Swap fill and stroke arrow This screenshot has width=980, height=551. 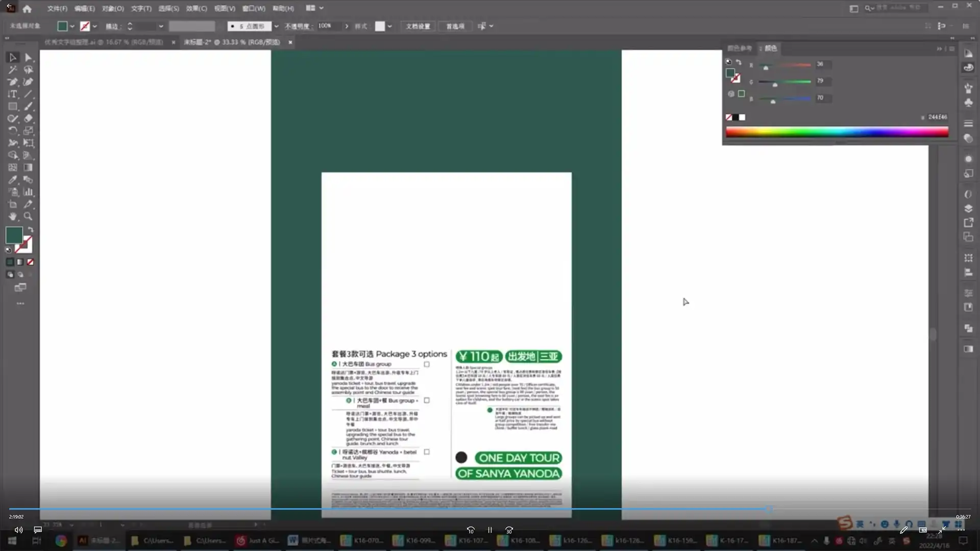pyautogui.click(x=31, y=230)
